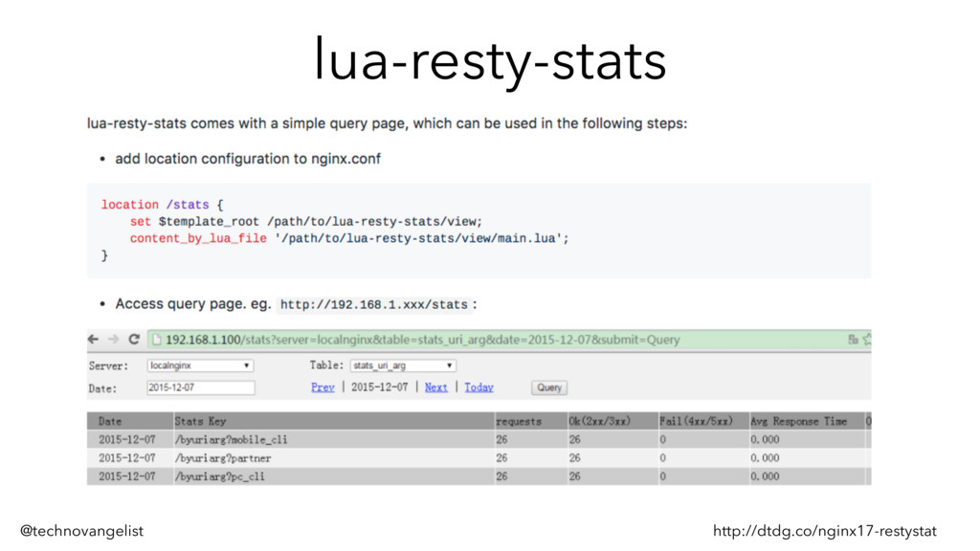
Task: Bookmark this page with the star icon
Action: pyautogui.click(x=866, y=340)
